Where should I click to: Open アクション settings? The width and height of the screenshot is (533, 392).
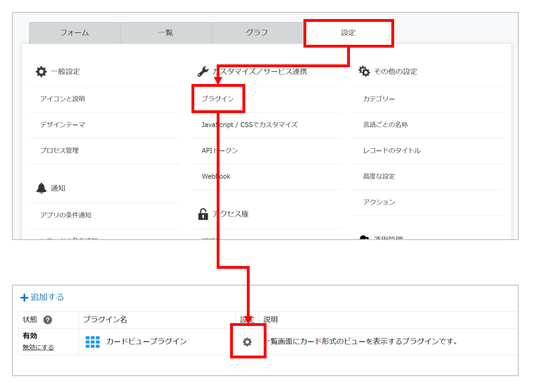379,202
